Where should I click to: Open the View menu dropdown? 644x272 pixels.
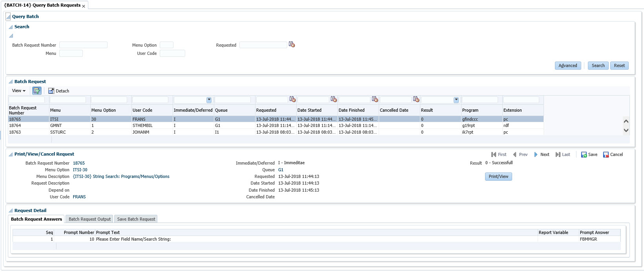(18, 91)
